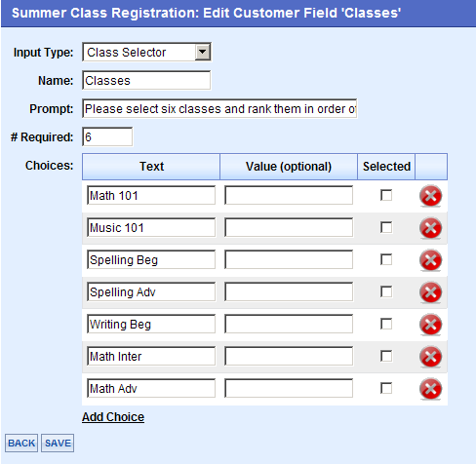Toggle Selected checkbox for Music 101
476x464 pixels.
point(386,227)
